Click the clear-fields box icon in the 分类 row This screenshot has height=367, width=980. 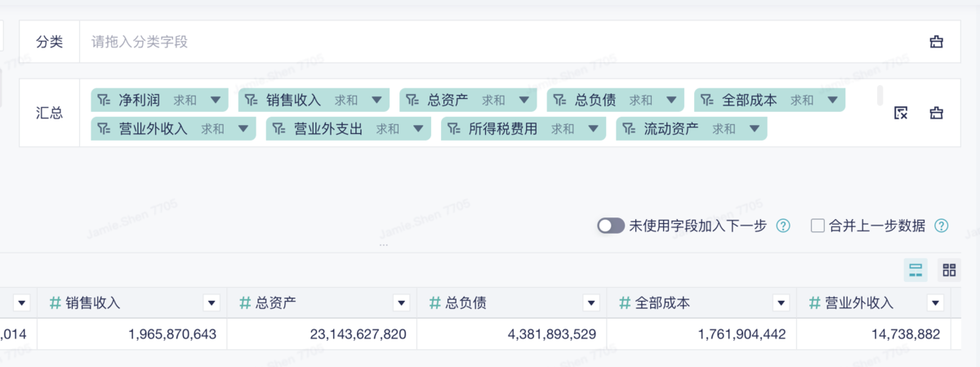click(936, 42)
